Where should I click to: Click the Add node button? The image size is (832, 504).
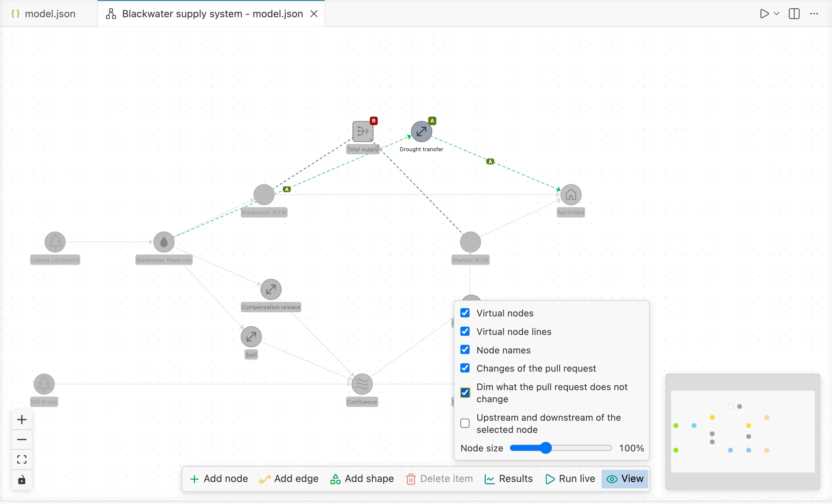219,479
